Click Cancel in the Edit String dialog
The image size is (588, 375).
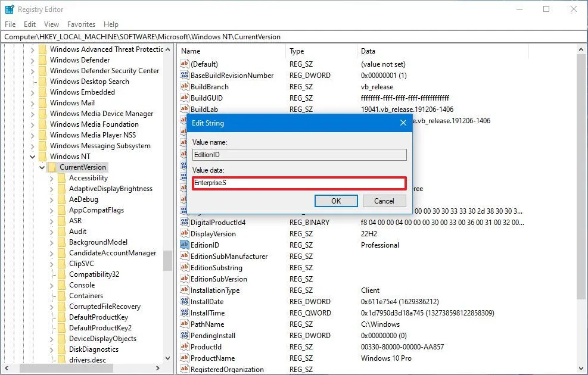(384, 201)
